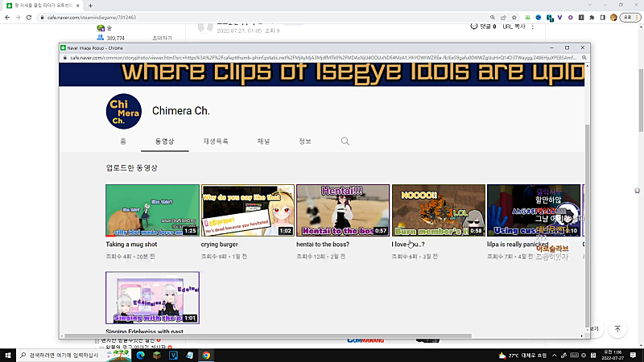Click the scroll-to-top arrow button
The image size is (644, 362).
[617, 330]
